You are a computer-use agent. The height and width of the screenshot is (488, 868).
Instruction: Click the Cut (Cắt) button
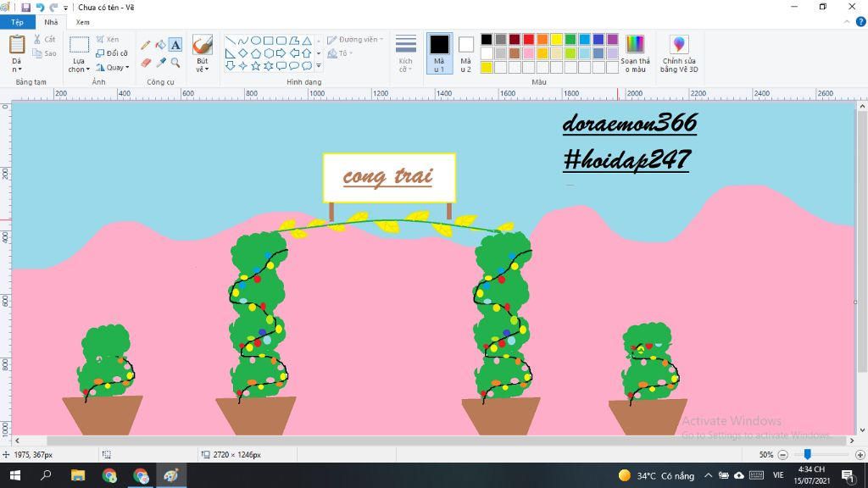(x=44, y=39)
